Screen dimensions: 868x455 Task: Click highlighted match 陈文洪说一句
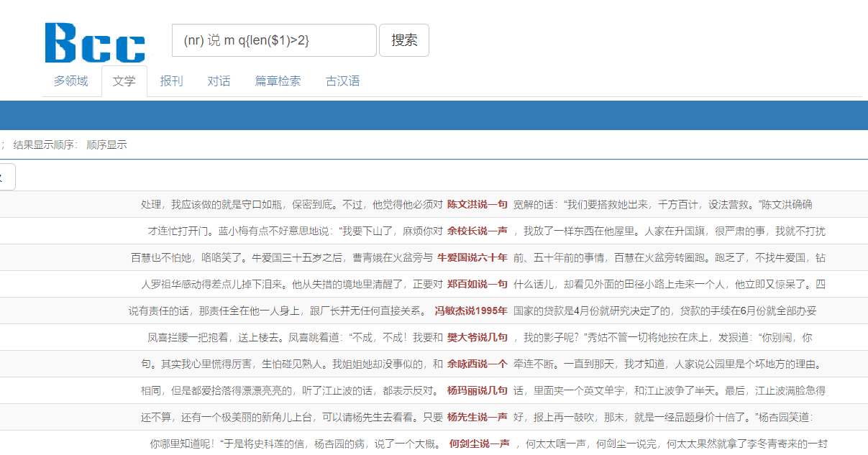pos(477,205)
